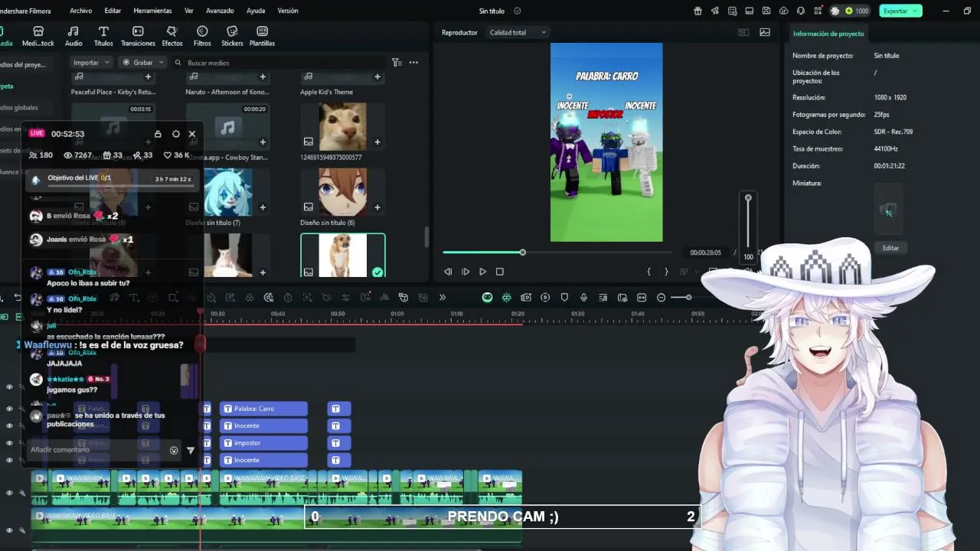Click the voiceover microphone icon
This screenshot has height=551, width=980.
pos(583,298)
